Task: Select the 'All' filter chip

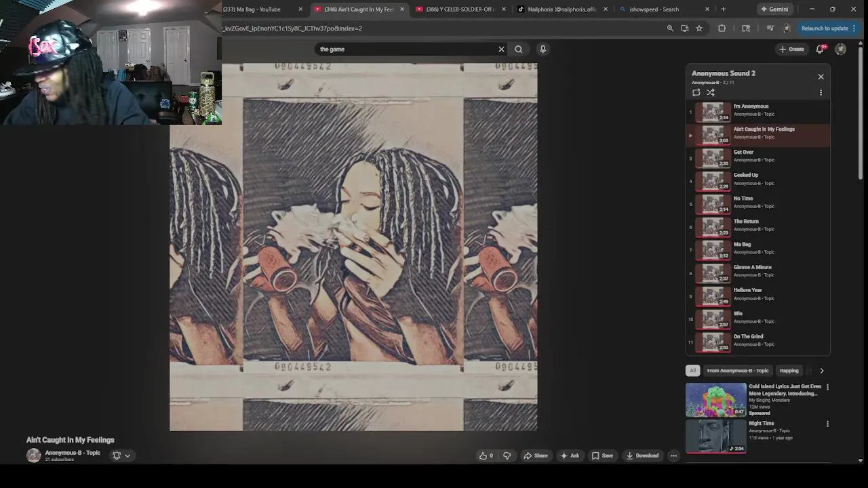Action: pos(692,371)
